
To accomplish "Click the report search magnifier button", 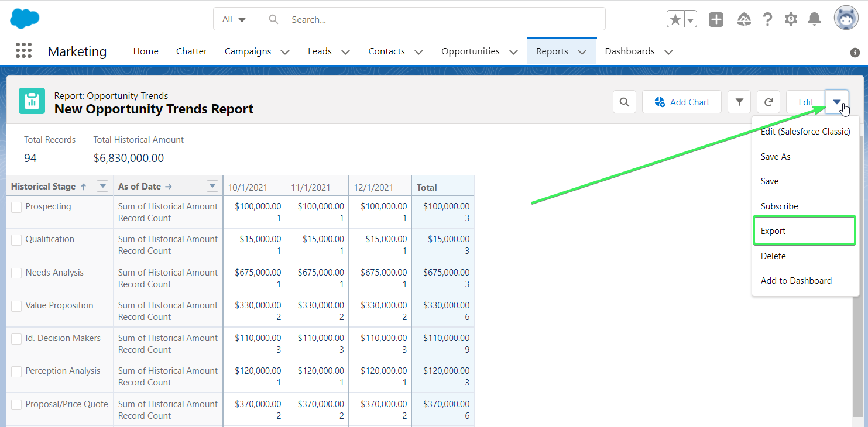I will tap(625, 102).
